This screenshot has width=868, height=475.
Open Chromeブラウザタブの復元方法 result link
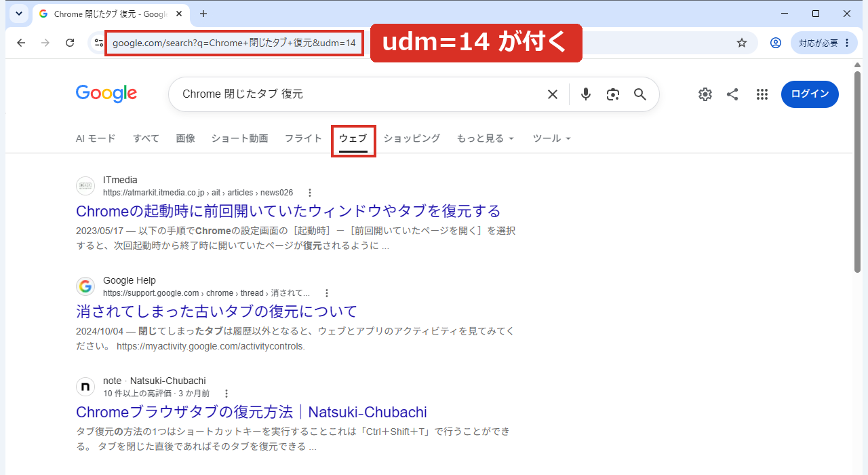(x=252, y=412)
